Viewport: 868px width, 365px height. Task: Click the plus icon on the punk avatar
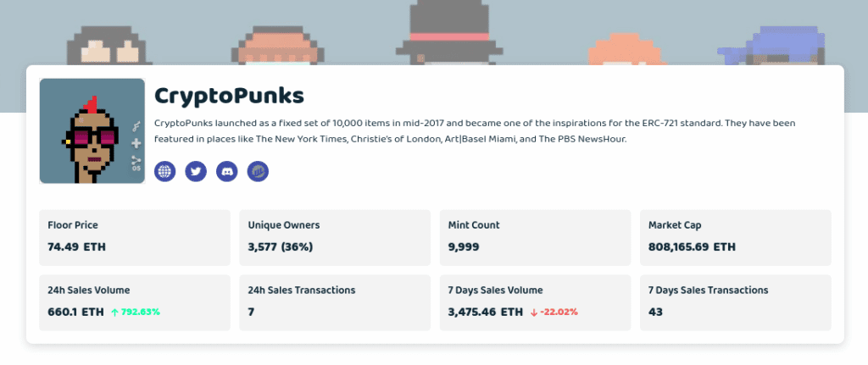pos(136,143)
